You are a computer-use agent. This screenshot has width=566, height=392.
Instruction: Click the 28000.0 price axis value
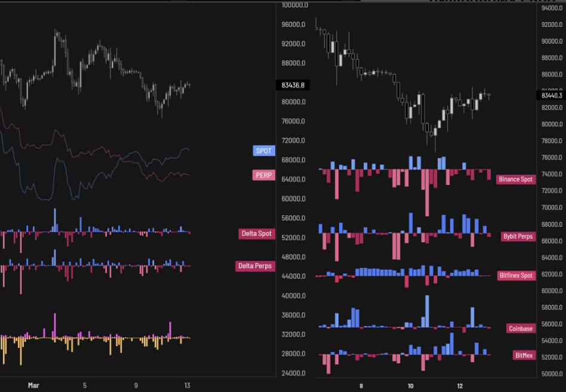coord(294,354)
